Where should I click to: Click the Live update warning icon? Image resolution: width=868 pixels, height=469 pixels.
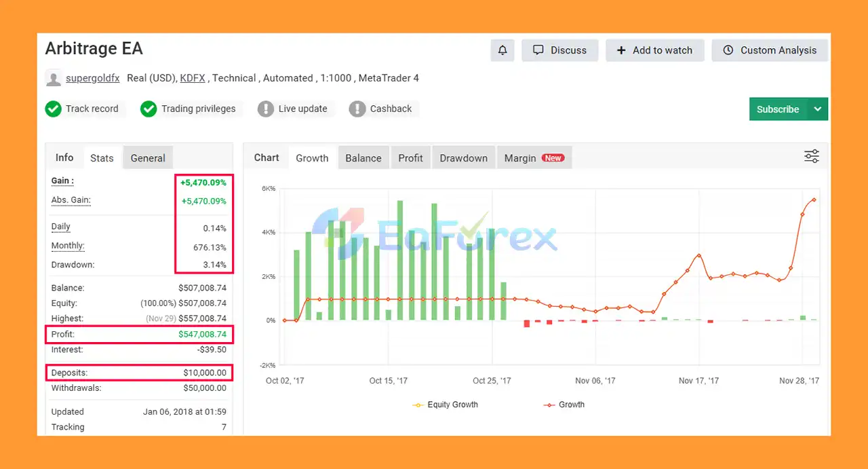266,109
